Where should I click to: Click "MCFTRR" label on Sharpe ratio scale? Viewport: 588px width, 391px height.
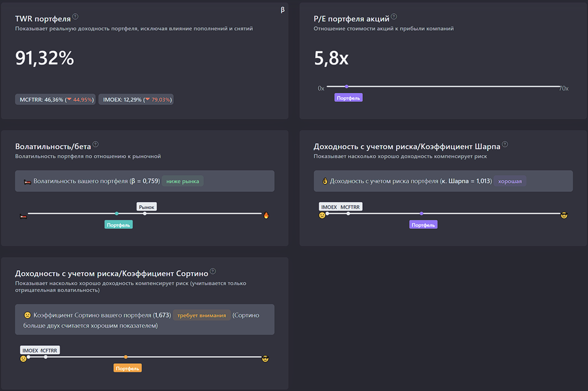point(351,207)
